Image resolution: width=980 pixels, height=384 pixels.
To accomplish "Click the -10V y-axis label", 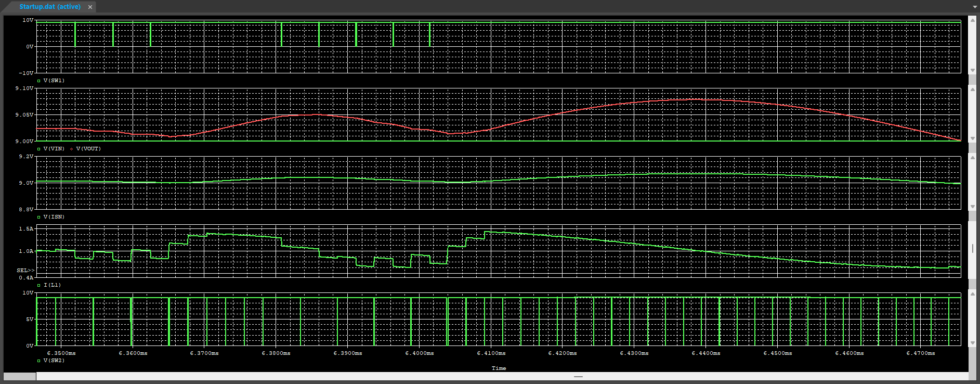I will pos(27,73).
